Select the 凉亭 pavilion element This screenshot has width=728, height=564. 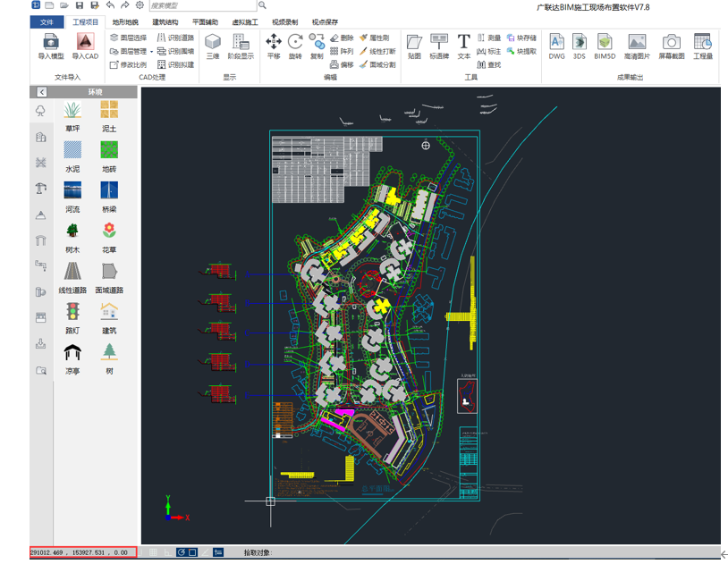pyautogui.click(x=72, y=359)
